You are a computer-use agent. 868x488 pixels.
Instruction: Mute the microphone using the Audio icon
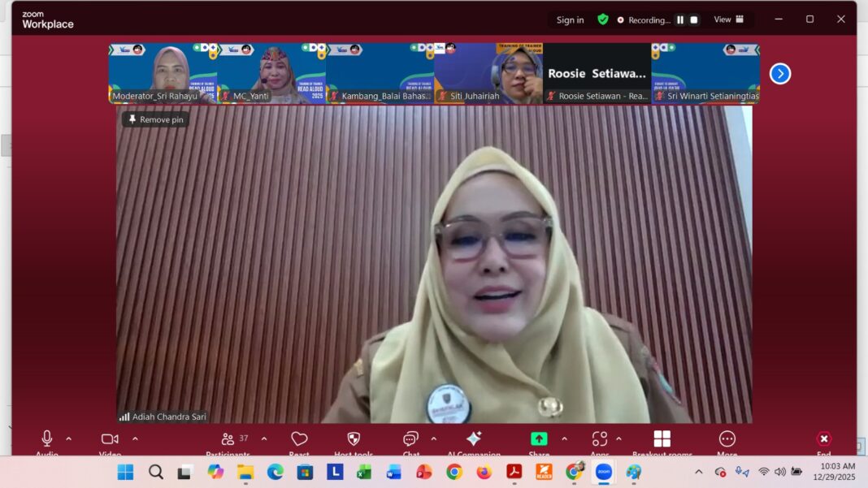pyautogui.click(x=47, y=438)
